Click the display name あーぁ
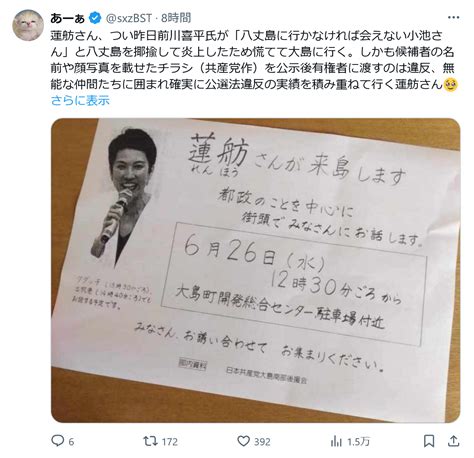This screenshot has width=474, height=458. (68, 18)
